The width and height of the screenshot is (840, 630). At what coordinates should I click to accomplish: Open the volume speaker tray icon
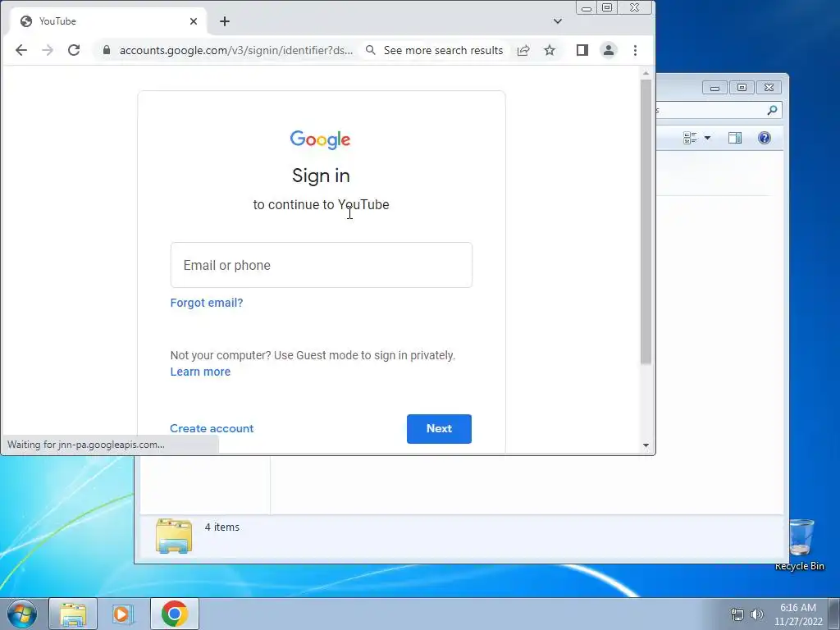(757, 614)
